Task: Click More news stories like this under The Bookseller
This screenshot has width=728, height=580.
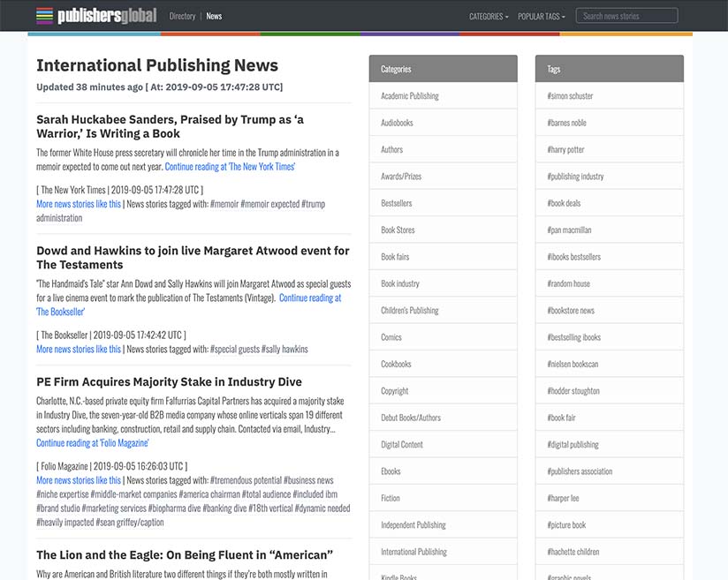Action: coord(79,349)
